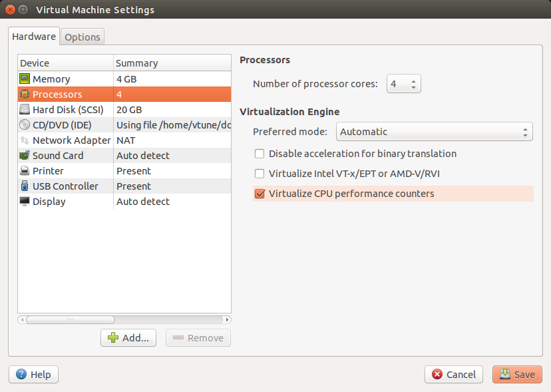This screenshot has width=551, height=392.
Task: Switch to the Options tab
Action: (x=83, y=37)
